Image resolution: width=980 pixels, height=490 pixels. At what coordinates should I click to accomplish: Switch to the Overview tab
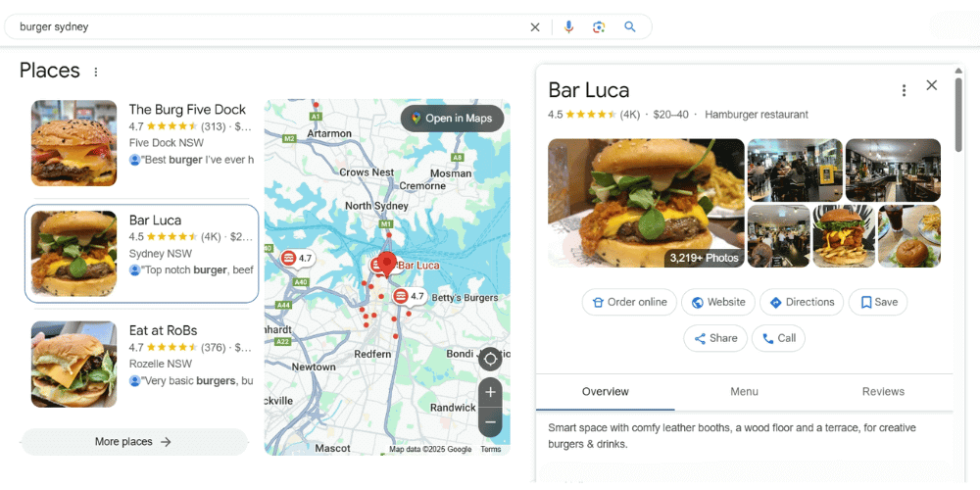click(x=605, y=392)
